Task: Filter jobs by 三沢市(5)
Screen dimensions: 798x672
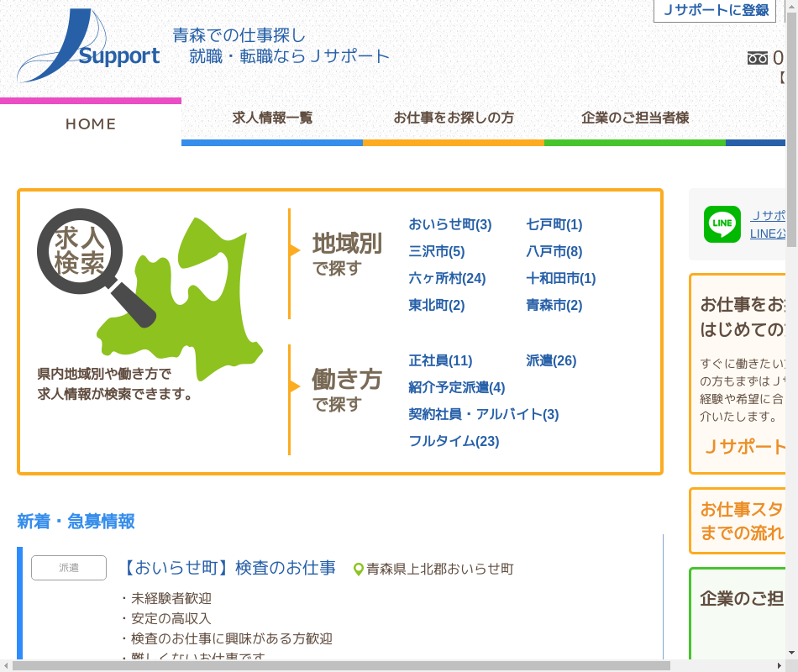Action: point(437,251)
